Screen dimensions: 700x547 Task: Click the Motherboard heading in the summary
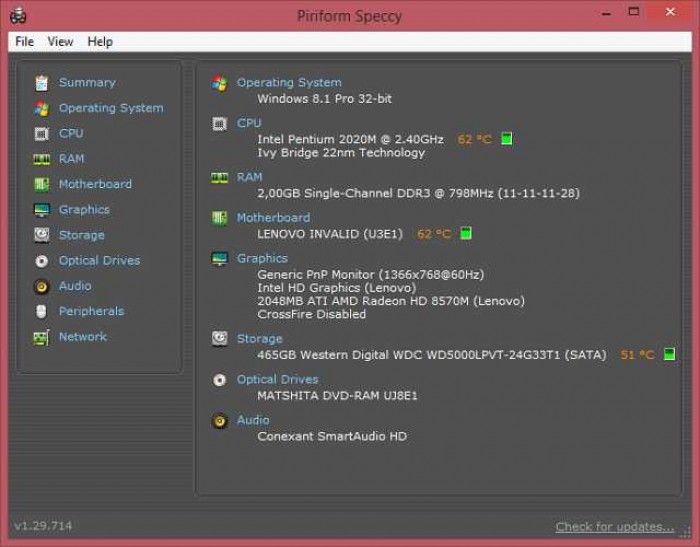tap(273, 218)
